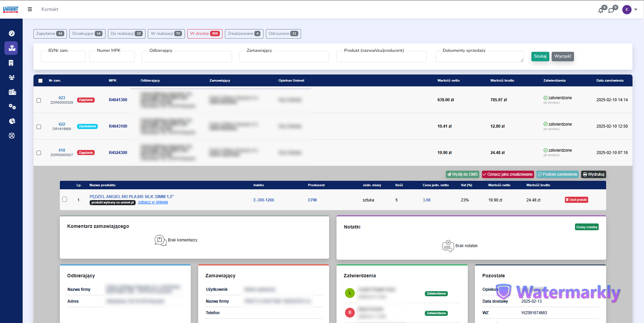
Task: Tick the checkbox for order 423
Action: click(39, 100)
